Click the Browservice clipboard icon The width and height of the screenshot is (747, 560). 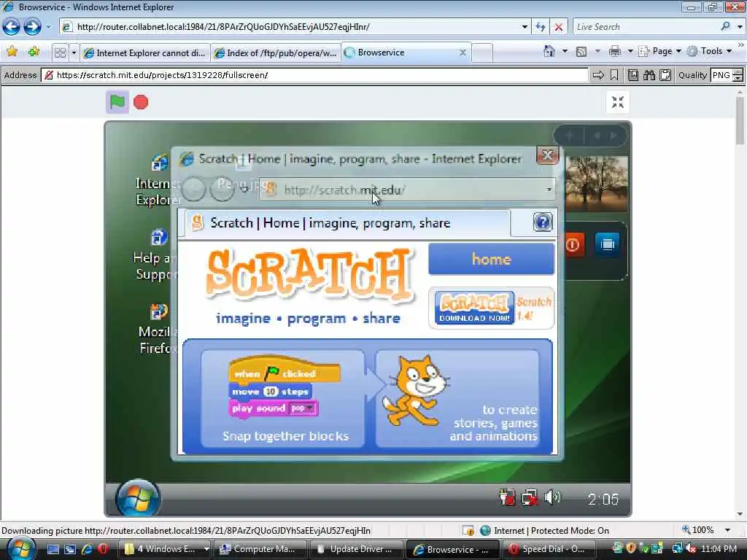pos(665,75)
